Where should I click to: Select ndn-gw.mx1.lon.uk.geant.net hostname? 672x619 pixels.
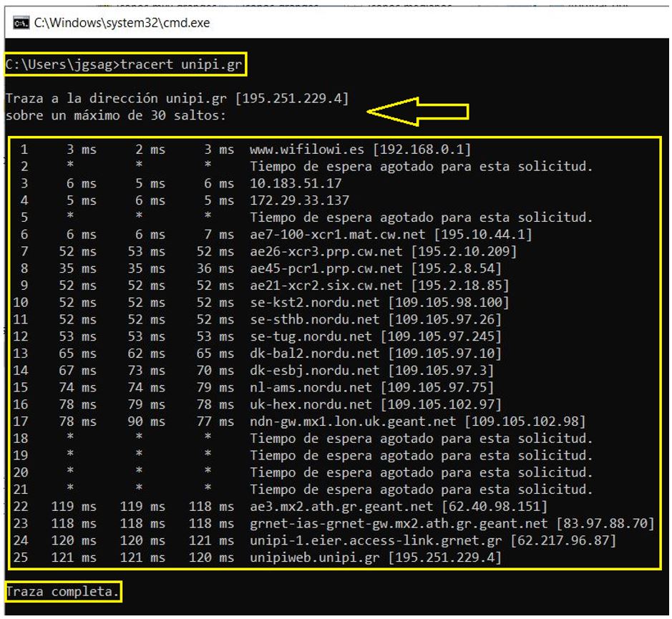point(353,421)
